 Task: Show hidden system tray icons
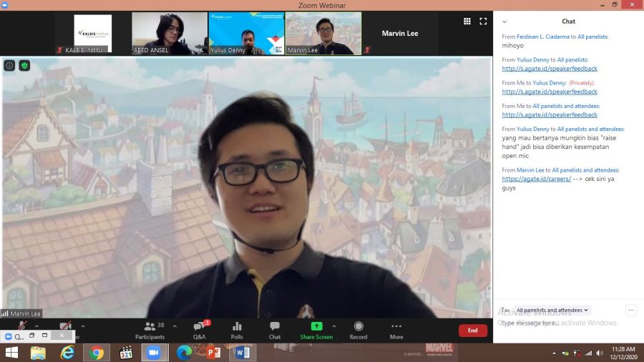[554, 353]
